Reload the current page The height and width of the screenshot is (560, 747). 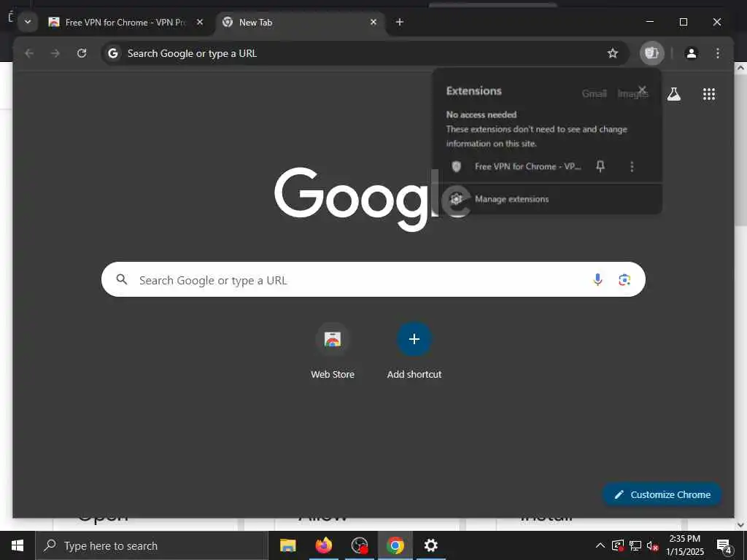click(x=82, y=52)
